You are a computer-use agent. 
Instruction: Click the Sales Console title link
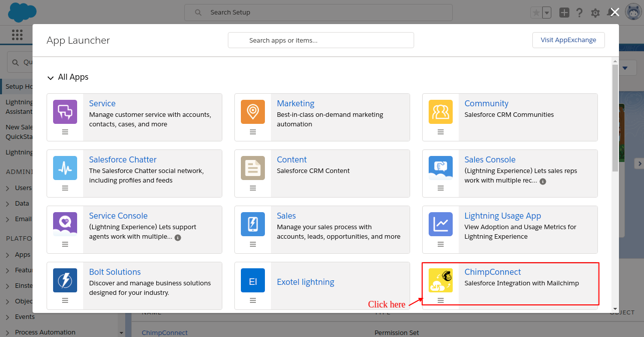pos(489,159)
